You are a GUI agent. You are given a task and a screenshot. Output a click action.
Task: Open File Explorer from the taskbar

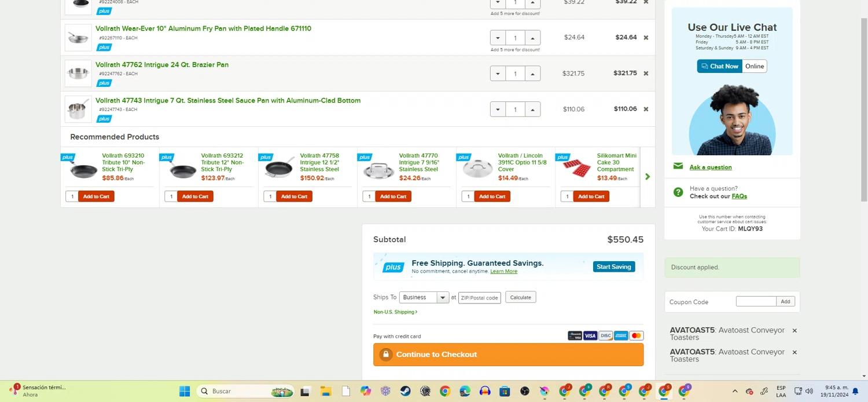pos(326,391)
